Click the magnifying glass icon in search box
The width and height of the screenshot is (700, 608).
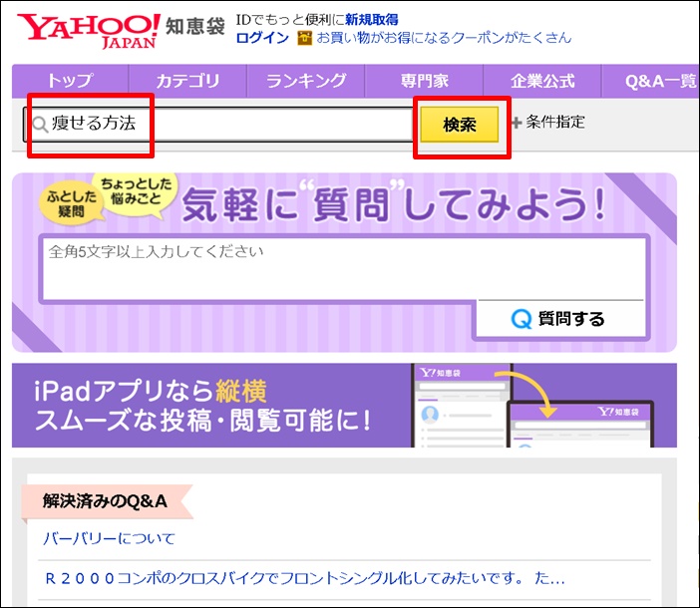[39, 125]
